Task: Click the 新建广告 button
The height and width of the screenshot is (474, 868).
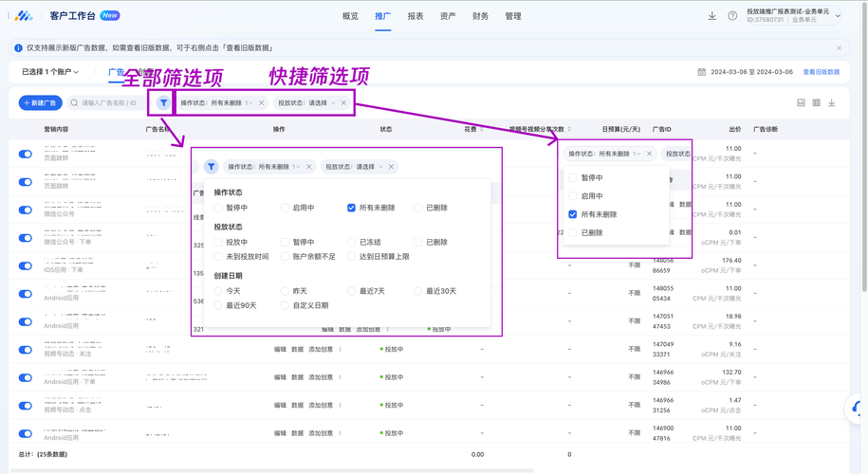Action: [41, 103]
